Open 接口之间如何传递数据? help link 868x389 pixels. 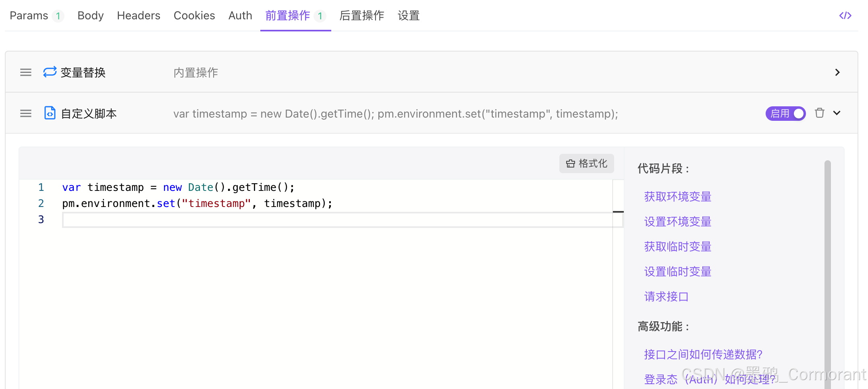pyautogui.click(x=703, y=354)
